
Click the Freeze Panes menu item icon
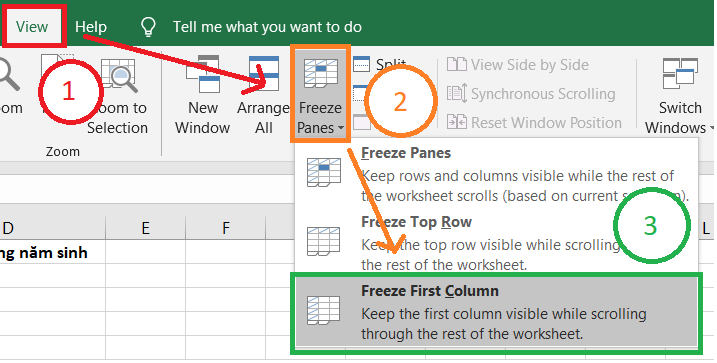(323, 172)
